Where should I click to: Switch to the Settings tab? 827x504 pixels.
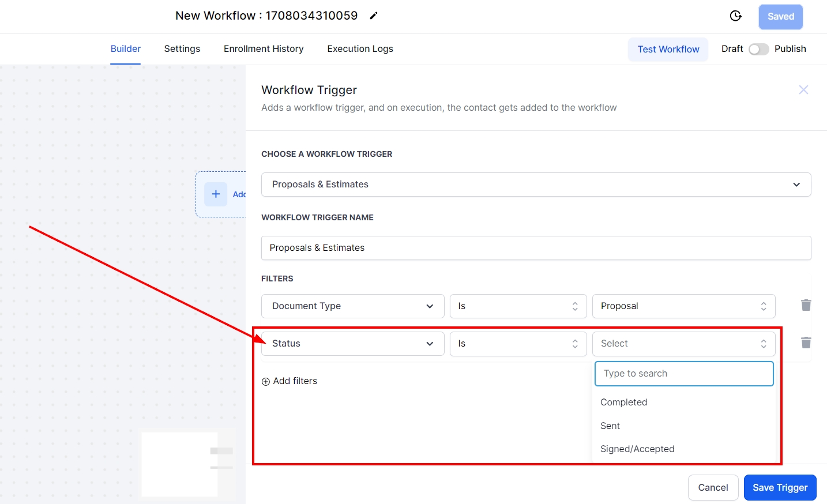click(x=182, y=49)
